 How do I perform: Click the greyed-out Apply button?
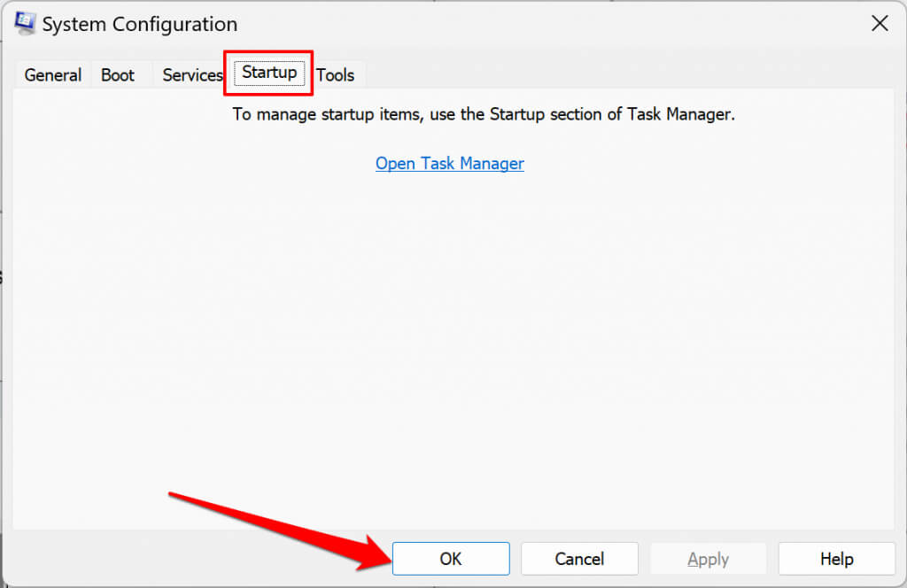708,559
